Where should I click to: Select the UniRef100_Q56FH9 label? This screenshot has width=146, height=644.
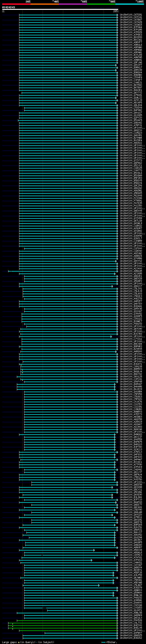[x=131, y=382]
